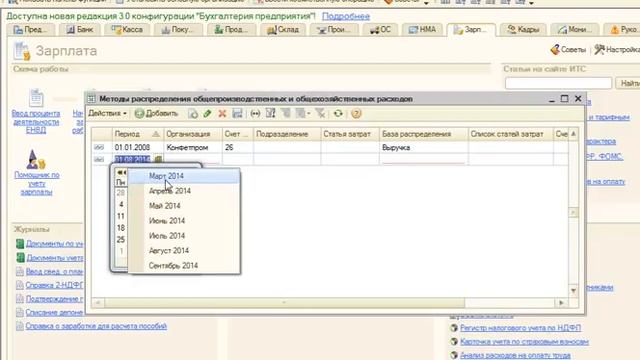This screenshot has width=640, height=360.
Task: Click the ИТС site search input field
Action: [x=558, y=83]
